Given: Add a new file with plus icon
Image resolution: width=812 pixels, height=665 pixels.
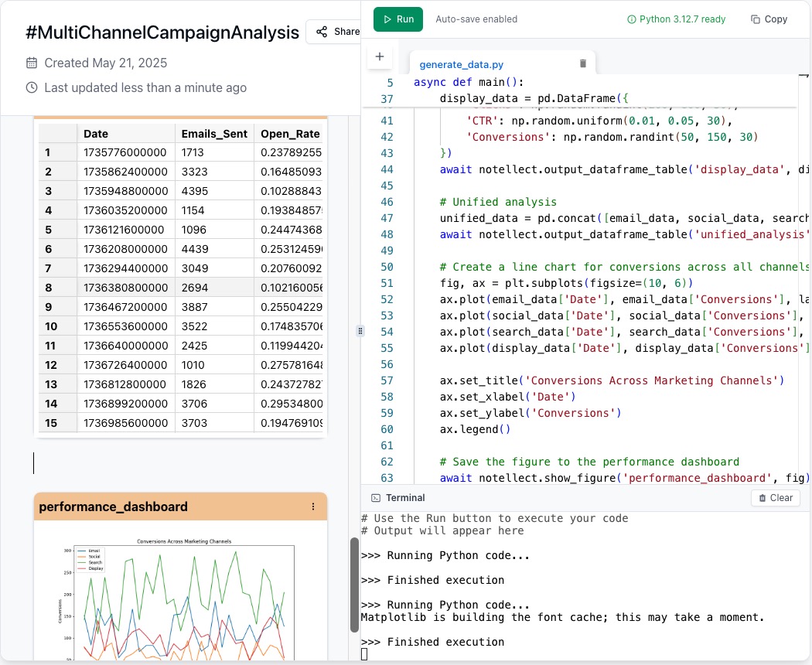Looking at the screenshot, I should [x=380, y=56].
